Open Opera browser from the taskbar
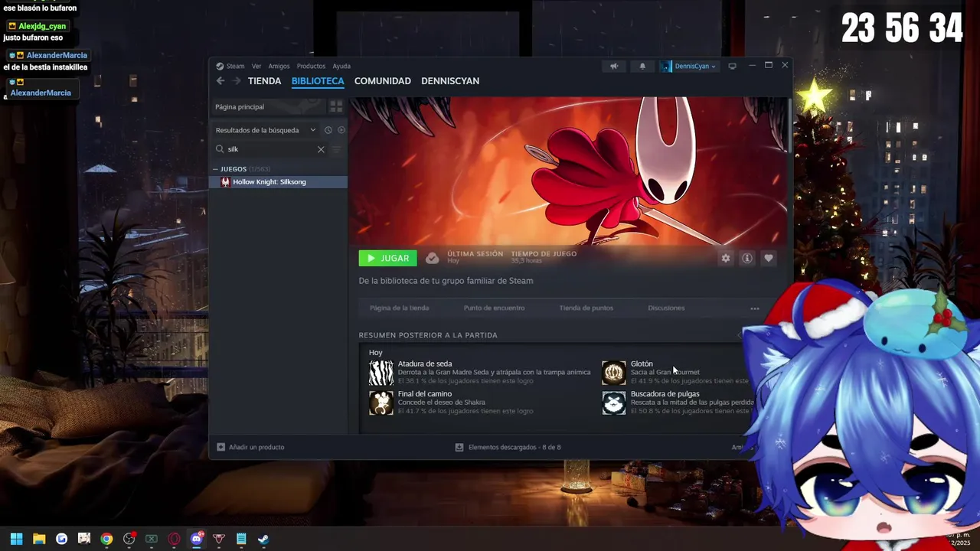This screenshot has height=551, width=980. (x=174, y=539)
